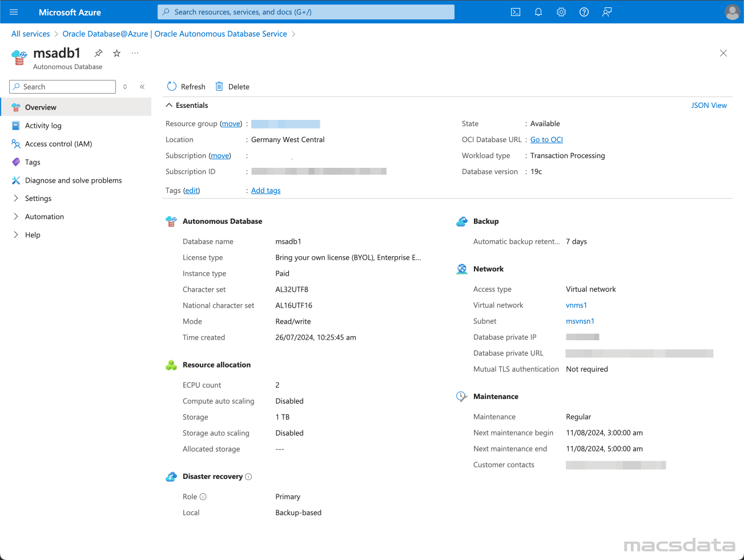Image resolution: width=744 pixels, height=560 pixels.
Task: Open Activity log in the sidebar
Action: 43,126
